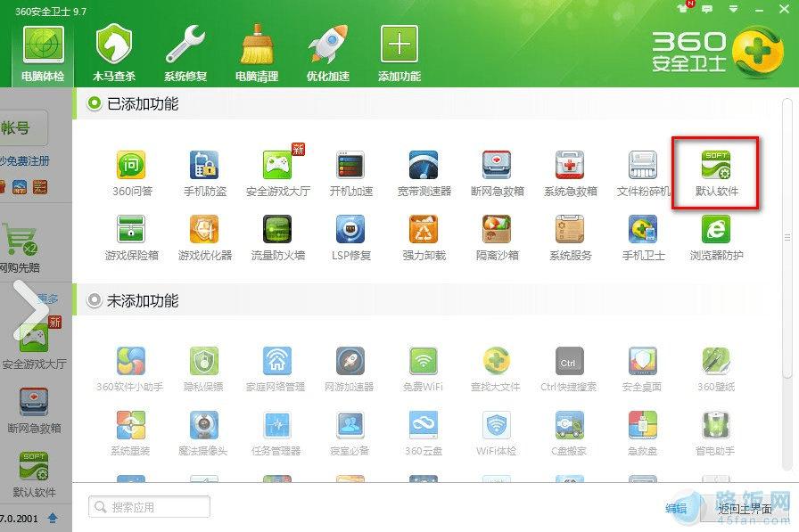
Task: Click the 360安全卫士 logo
Action: (x=718, y=52)
